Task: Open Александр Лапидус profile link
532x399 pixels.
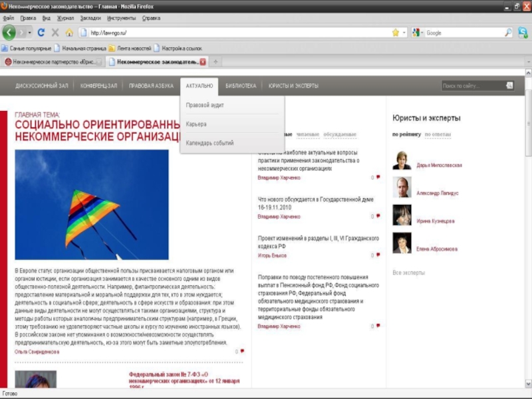Action: (x=438, y=193)
